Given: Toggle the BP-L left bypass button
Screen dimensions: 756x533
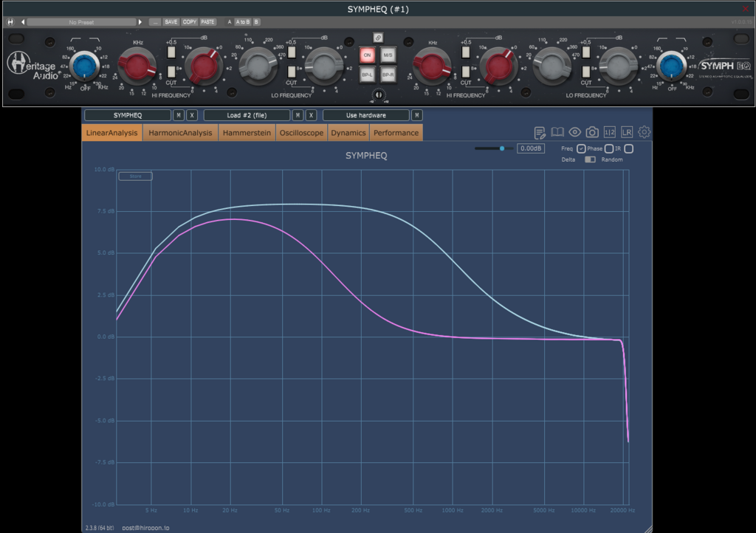Looking at the screenshot, I should pyautogui.click(x=368, y=75).
